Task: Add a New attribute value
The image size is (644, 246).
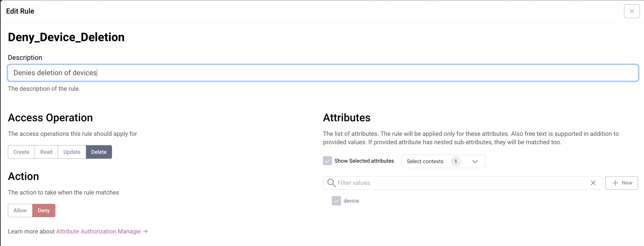Action: (622, 183)
